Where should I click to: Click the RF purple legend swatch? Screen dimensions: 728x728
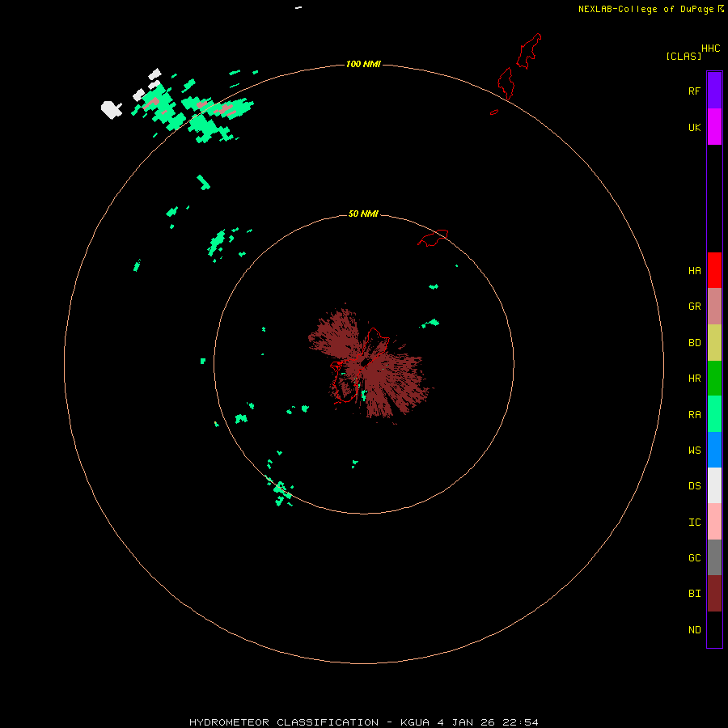click(x=714, y=91)
